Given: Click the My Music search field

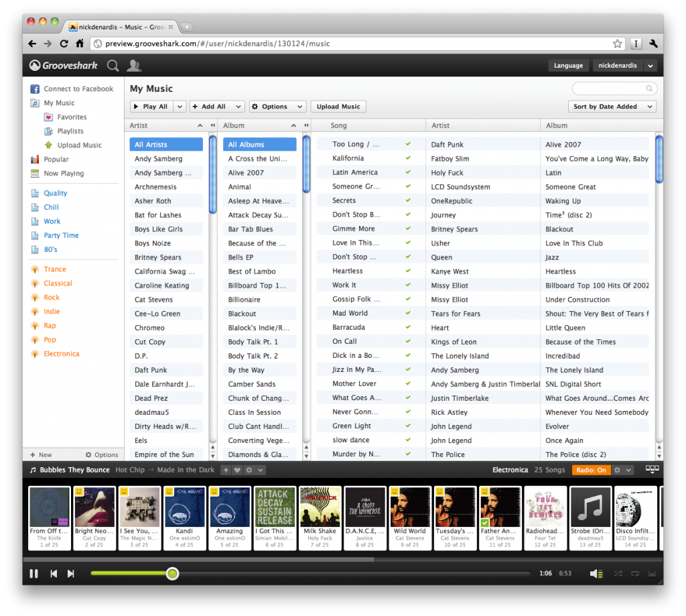Looking at the screenshot, I should click(614, 88).
